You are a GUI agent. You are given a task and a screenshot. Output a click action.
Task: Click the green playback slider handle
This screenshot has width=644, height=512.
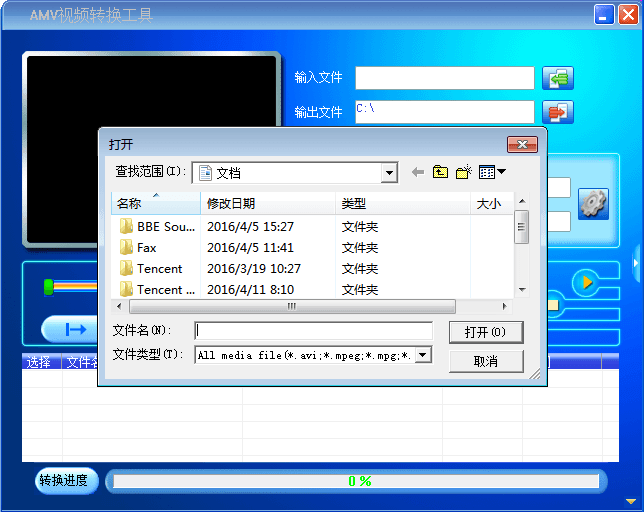click(48, 287)
